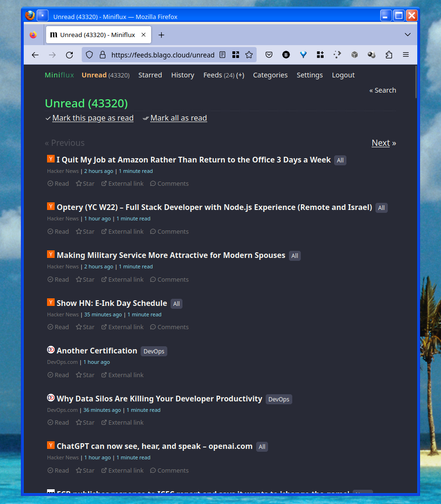Open External link for Amazon article
The height and width of the screenshot is (504, 441).
pos(123,183)
